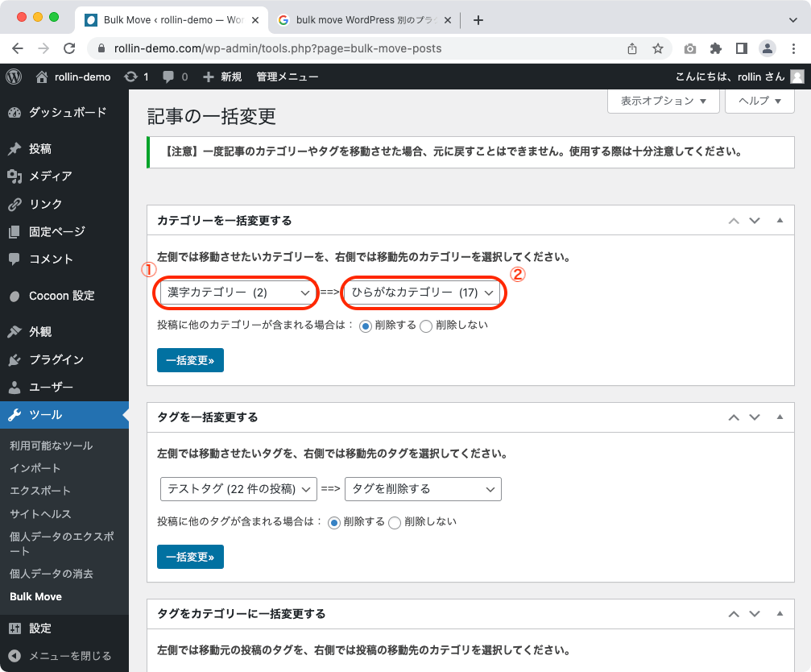
Task: Go forward using browser forward arrow
Action: pos(43,48)
